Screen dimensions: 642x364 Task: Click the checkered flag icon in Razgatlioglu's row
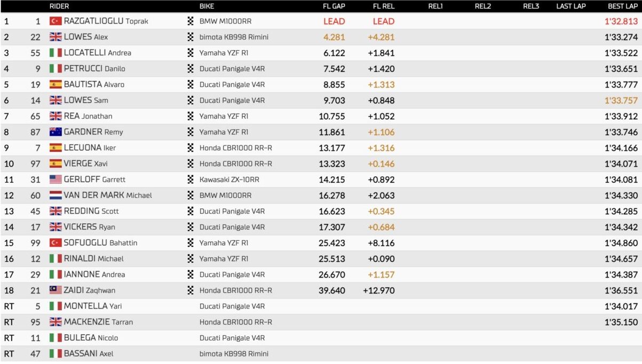pyautogui.click(x=191, y=21)
